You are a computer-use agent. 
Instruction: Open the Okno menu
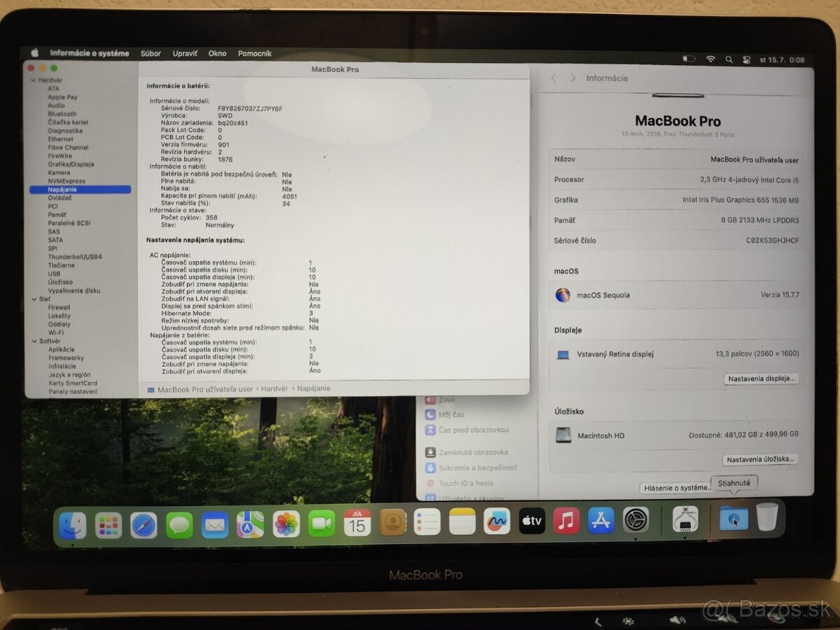point(218,53)
